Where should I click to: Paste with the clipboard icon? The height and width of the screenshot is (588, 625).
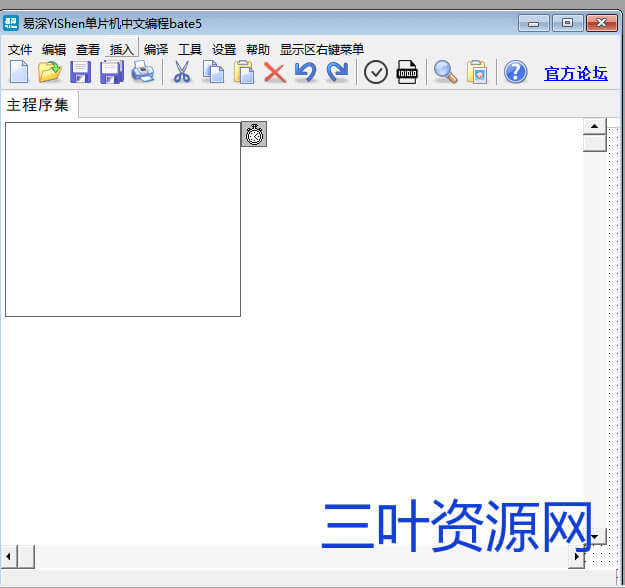point(244,72)
